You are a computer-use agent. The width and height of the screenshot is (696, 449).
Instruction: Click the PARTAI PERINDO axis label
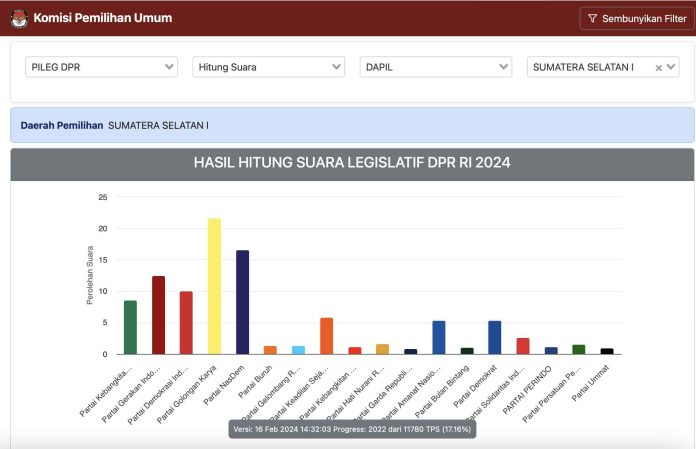click(x=527, y=390)
